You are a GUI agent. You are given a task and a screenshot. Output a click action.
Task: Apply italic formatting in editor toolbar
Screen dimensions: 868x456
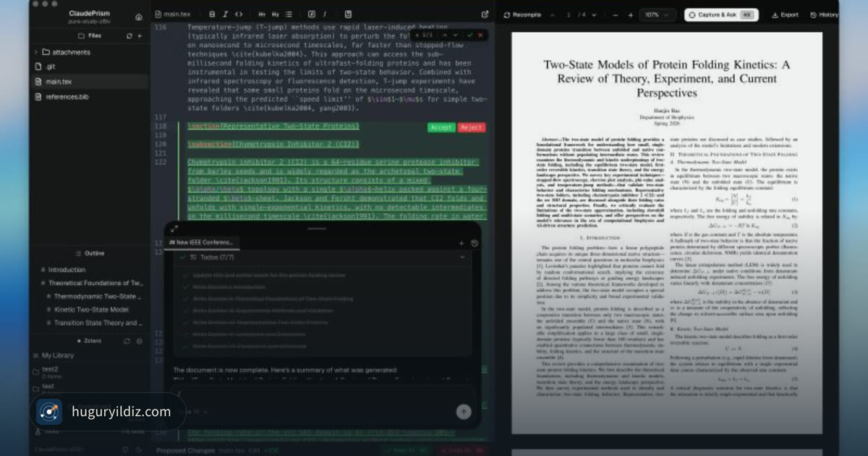coord(225,14)
